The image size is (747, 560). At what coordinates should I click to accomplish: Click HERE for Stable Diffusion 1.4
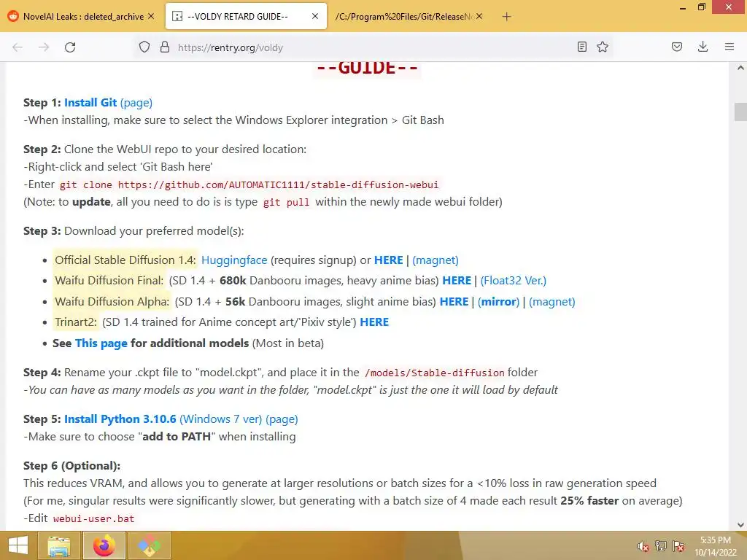[x=388, y=260]
